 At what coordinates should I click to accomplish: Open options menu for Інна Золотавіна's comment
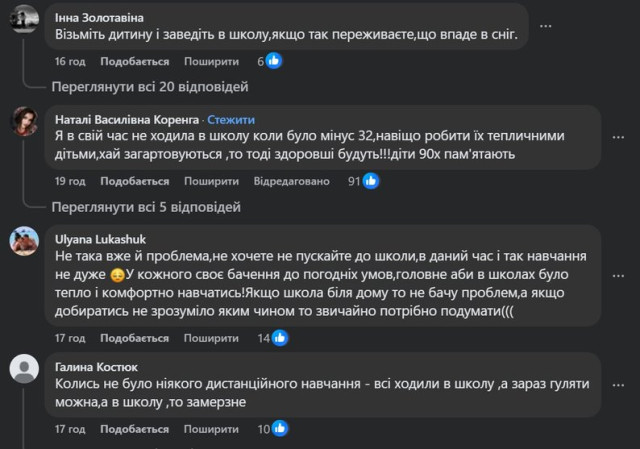click(571, 24)
